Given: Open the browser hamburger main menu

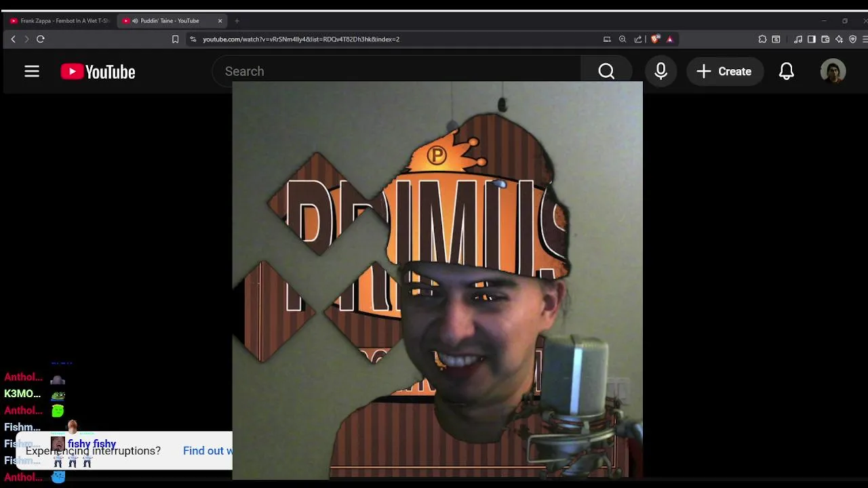Looking at the screenshot, I should tap(865, 39).
